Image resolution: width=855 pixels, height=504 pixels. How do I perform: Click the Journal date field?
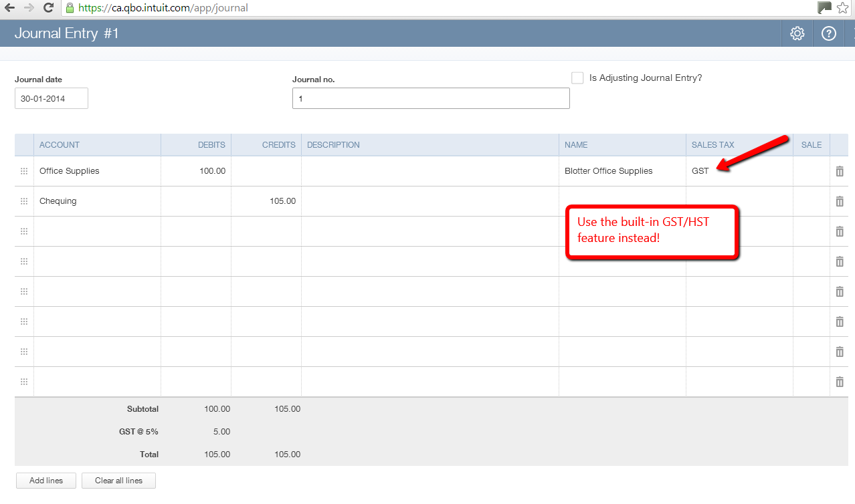click(52, 98)
